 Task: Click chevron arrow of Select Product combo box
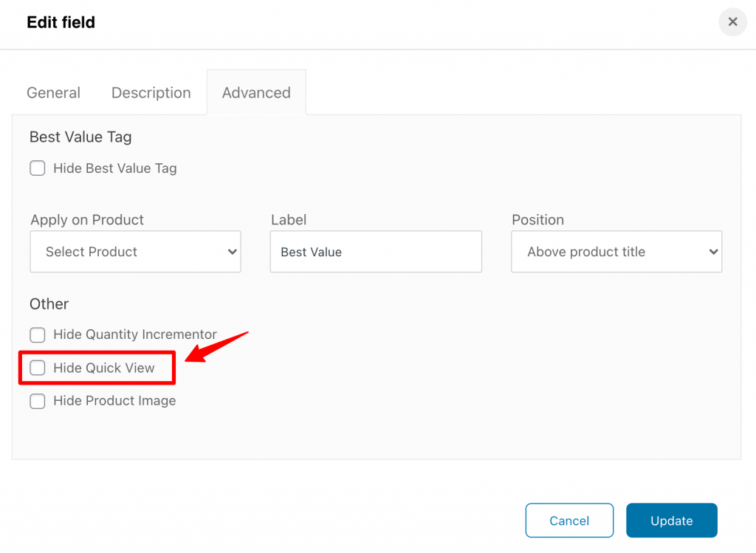[x=232, y=252]
